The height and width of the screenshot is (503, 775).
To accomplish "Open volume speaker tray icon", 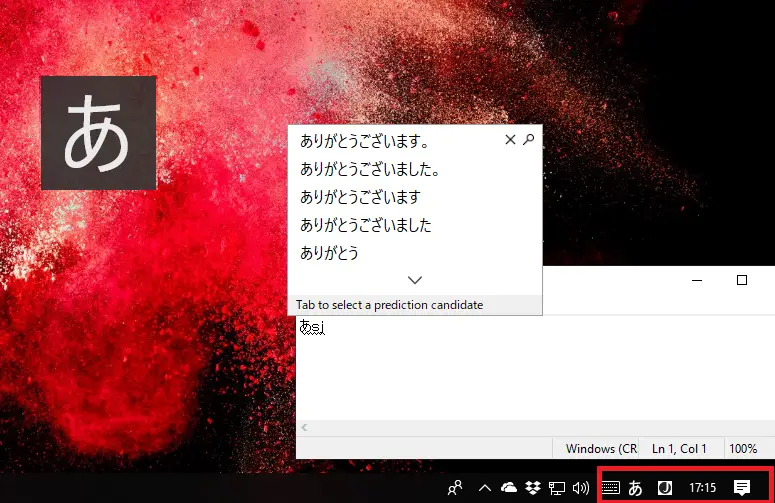I will point(581,488).
